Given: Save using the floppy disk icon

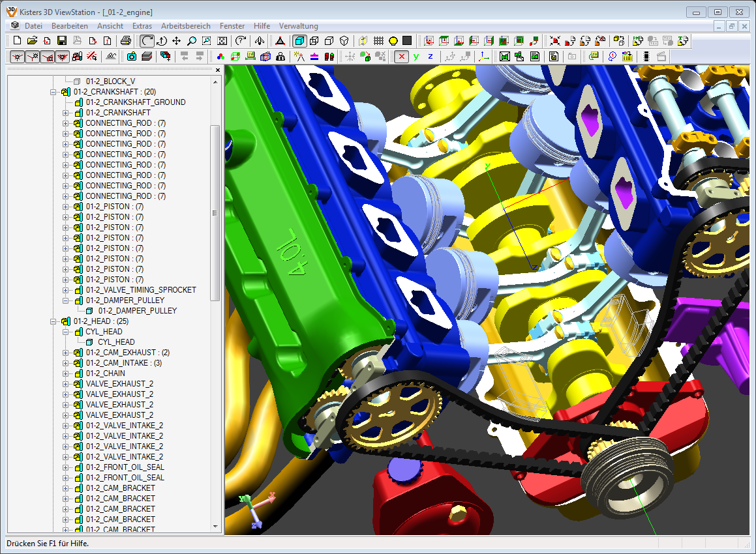Looking at the screenshot, I should pos(62,40).
